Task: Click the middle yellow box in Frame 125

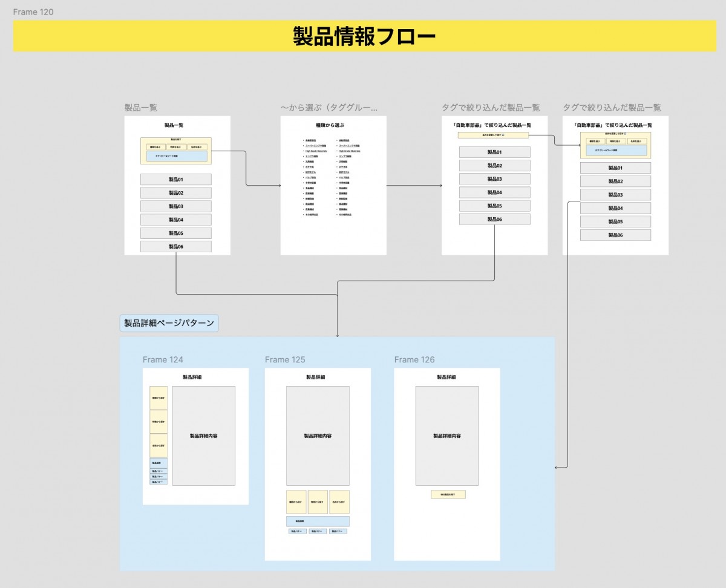Action: pyautogui.click(x=318, y=502)
